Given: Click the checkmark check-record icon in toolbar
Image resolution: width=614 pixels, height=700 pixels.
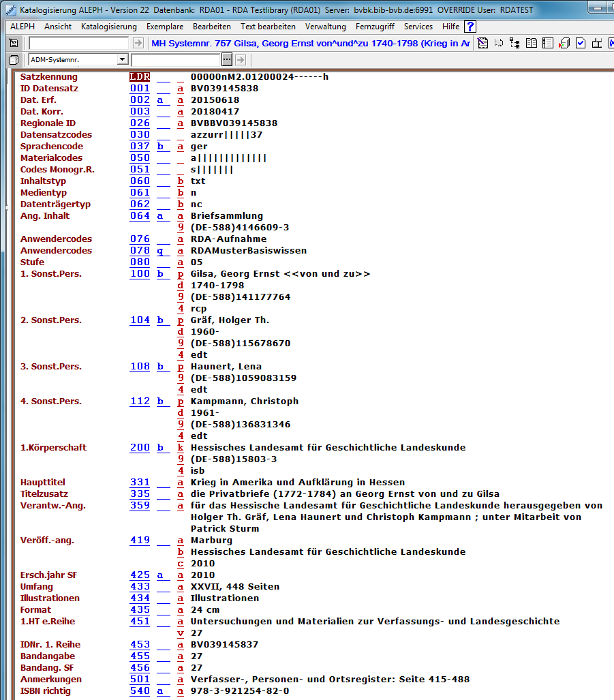Looking at the screenshot, I should 581,44.
